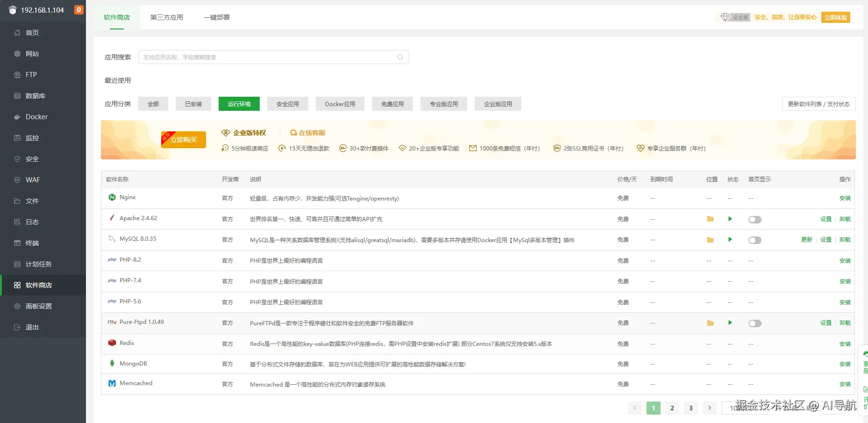Click the PHP-7.4 software name
This screenshot has width=868, height=423.
pos(130,280)
